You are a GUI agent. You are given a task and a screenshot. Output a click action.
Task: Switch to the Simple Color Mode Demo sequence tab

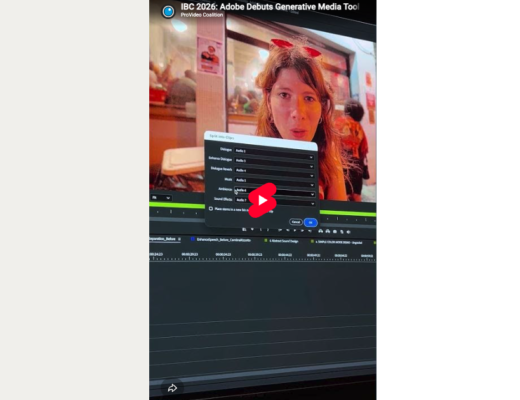(x=338, y=242)
